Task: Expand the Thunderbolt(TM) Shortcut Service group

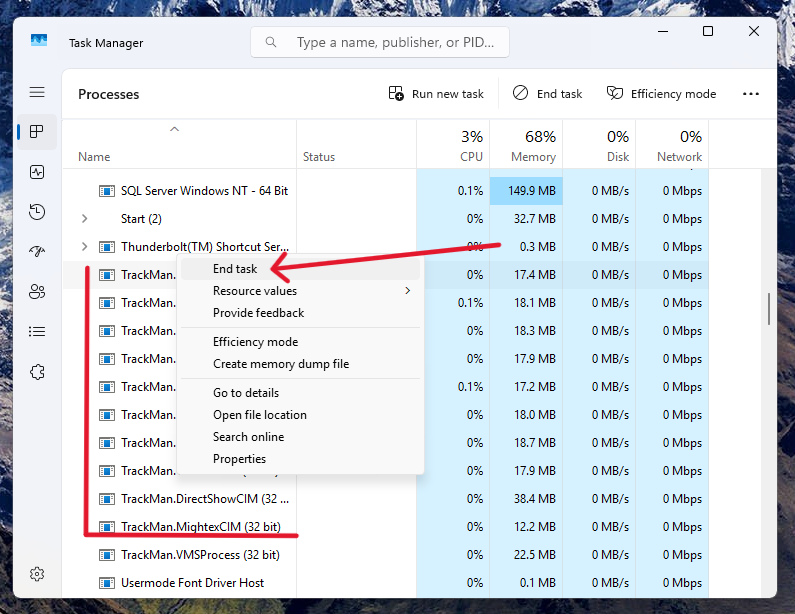Action: click(85, 246)
